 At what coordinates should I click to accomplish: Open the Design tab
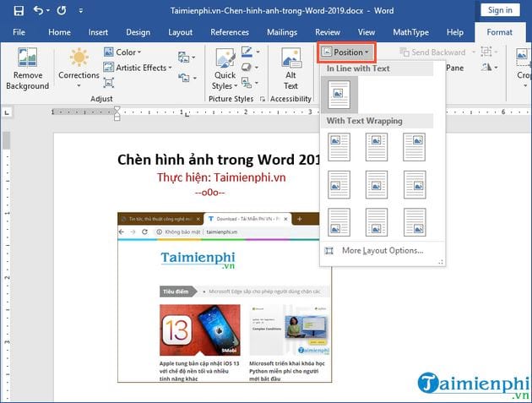click(x=138, y=32)
